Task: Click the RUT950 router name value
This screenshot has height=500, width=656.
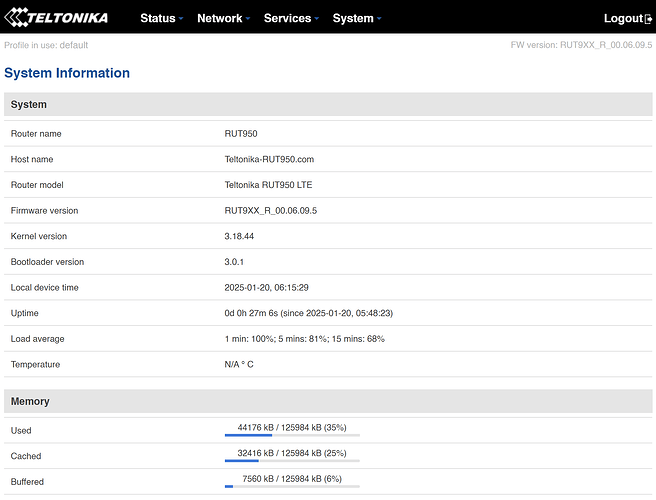Action: tap(241, 134)
